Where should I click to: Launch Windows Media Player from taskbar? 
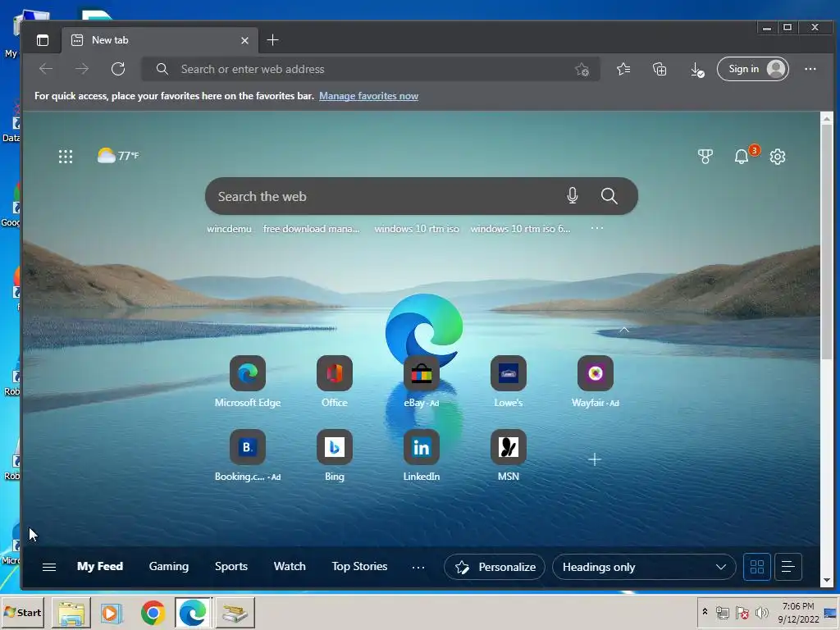pos(112,613)
